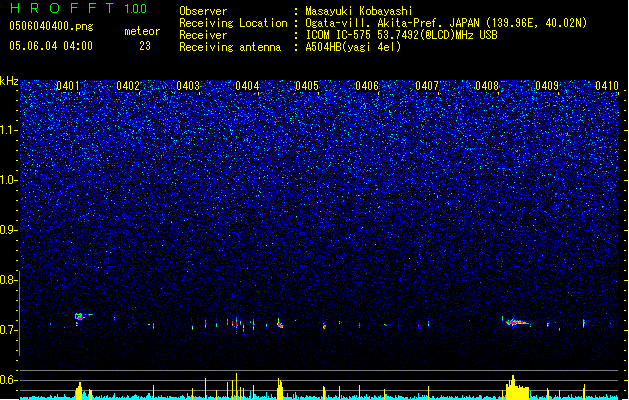Image resolution: width=629 pixels, height=400 pixels.
Task: Click the 0409 time marker
Action: coord(547,86)
